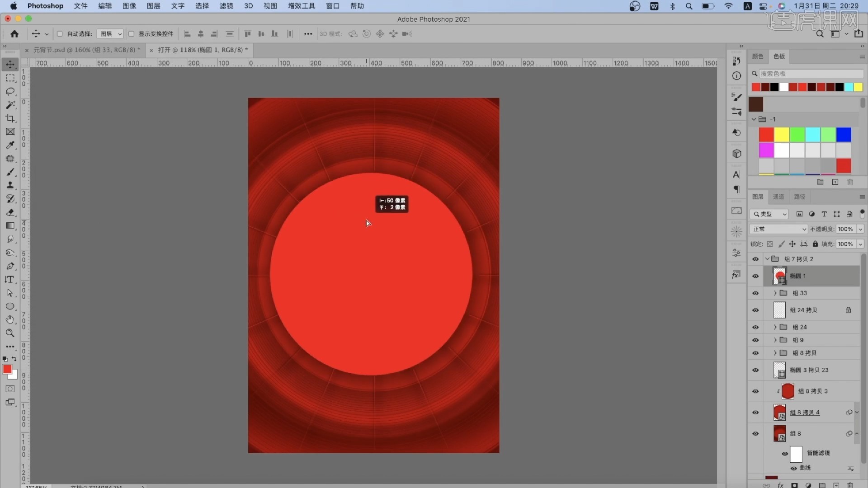The width and height of the screenshot is (868, 488).
Task: Open the 图层 auto-select dropdown
Action: (110, 34)
